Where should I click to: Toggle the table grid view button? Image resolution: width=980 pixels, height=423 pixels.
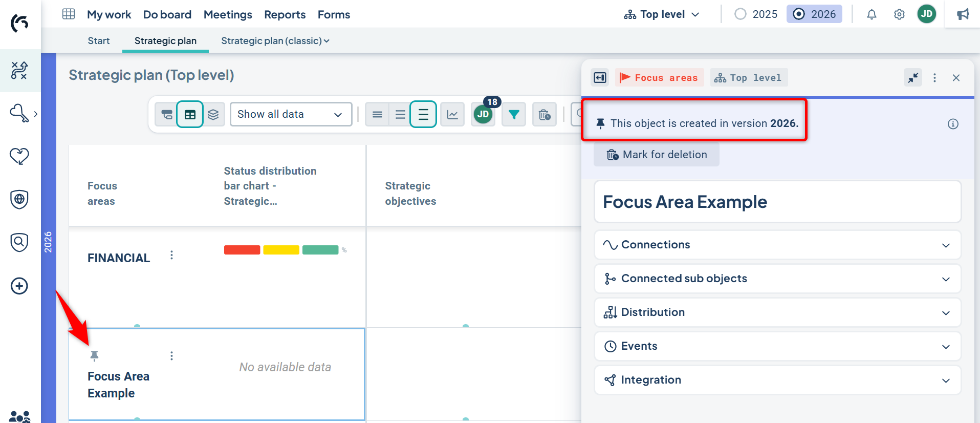coord(190,114)
